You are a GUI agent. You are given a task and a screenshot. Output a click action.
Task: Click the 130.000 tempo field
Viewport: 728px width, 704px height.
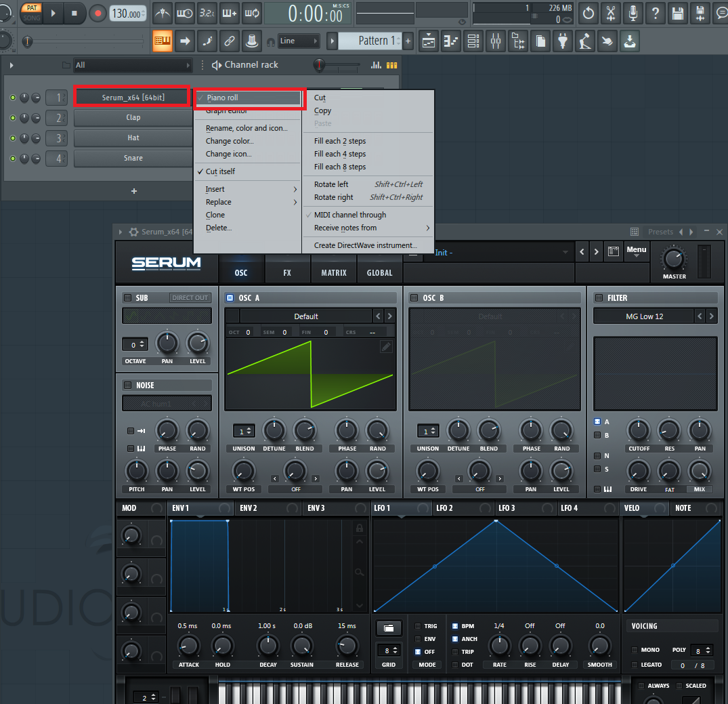coord(128,14)
